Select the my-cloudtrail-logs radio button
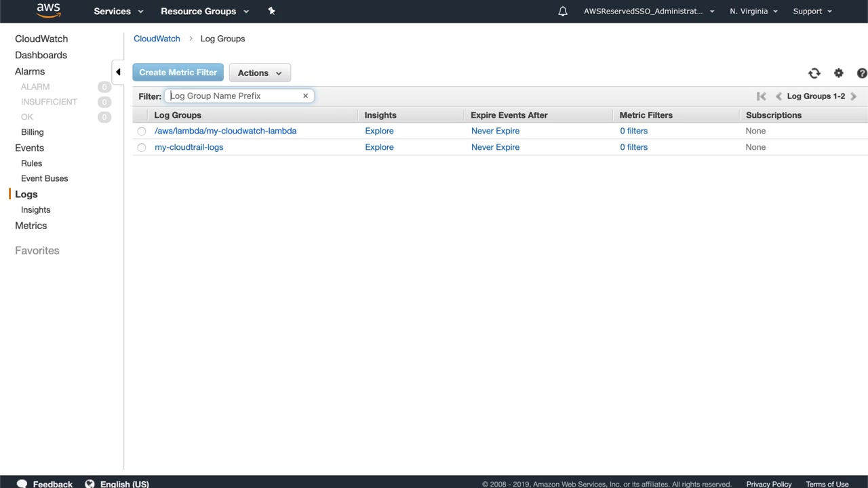Screen dimensions: 868x488 pyautogui.click(x=142, y=147)
